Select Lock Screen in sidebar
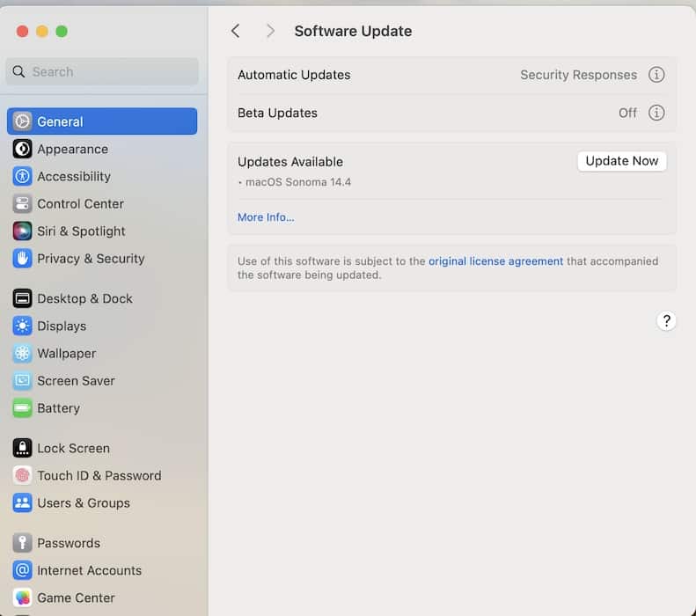This screenshot has width=696, height=616. 73,448
